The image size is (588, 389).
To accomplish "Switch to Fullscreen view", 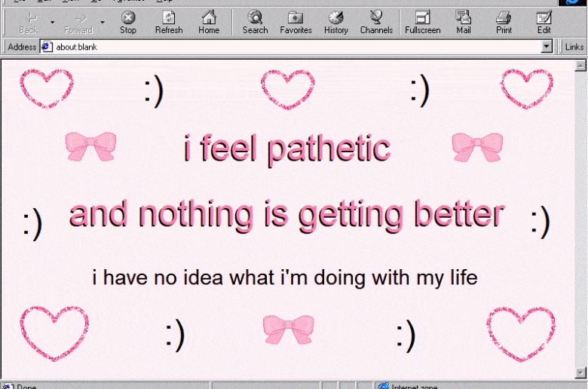I will click(x=422, y=22).
